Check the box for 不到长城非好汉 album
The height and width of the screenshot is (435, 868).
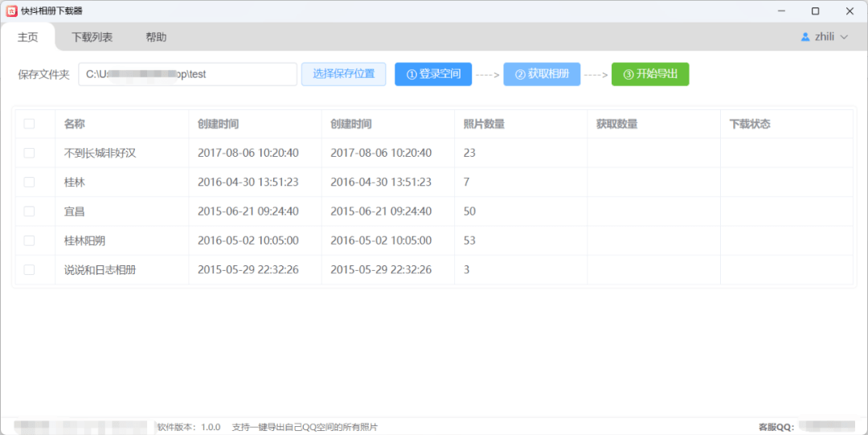(x=30, y=153)
